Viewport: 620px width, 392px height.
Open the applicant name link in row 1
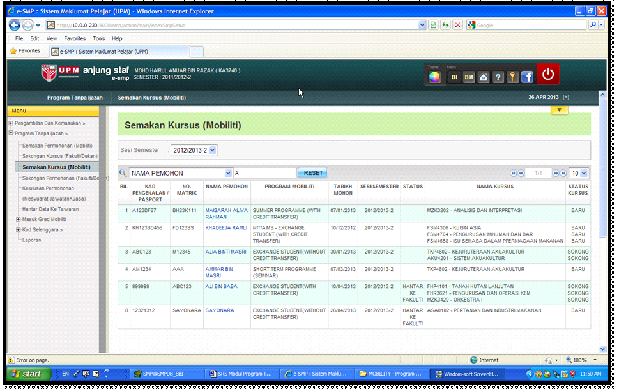click(x=227, y=213)
